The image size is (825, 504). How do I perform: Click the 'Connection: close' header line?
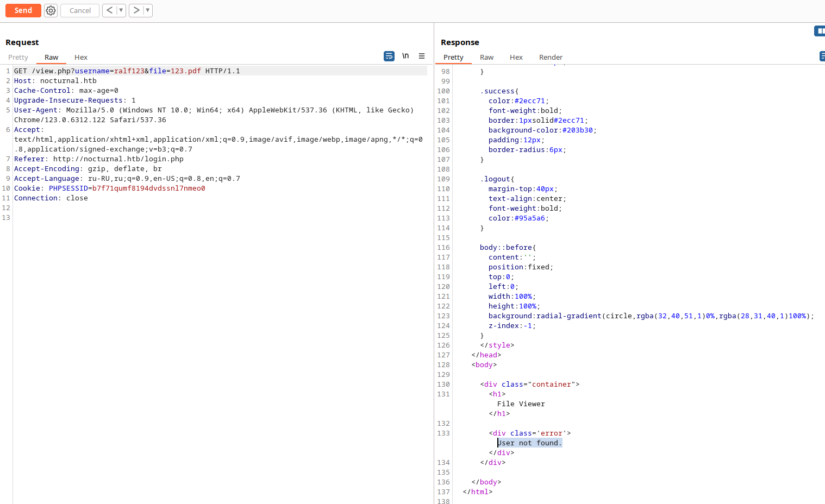point(51,198)
